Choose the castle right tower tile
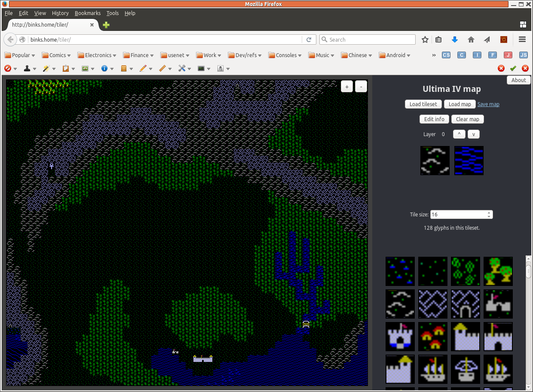The width and height of the screenshot is (533, 392). [400, 369]
